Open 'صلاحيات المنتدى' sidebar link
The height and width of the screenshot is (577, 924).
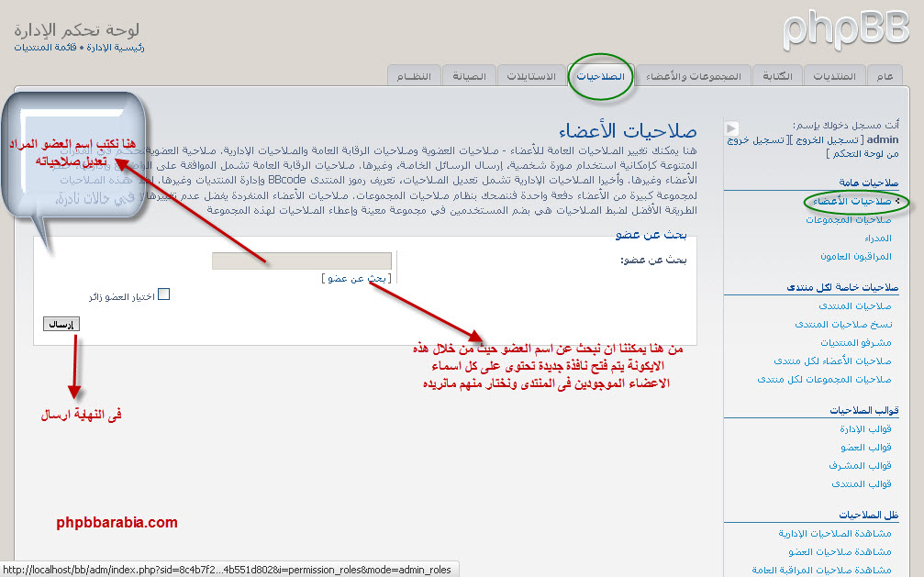click(855, 305)
